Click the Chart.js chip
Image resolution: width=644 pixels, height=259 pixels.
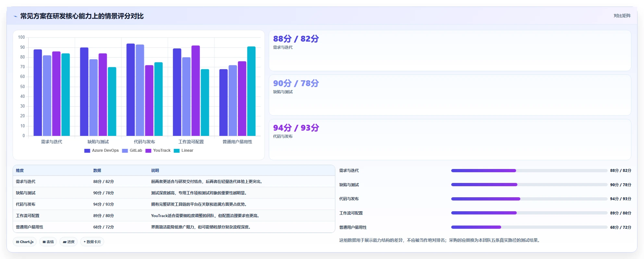(x=25, y=242)
